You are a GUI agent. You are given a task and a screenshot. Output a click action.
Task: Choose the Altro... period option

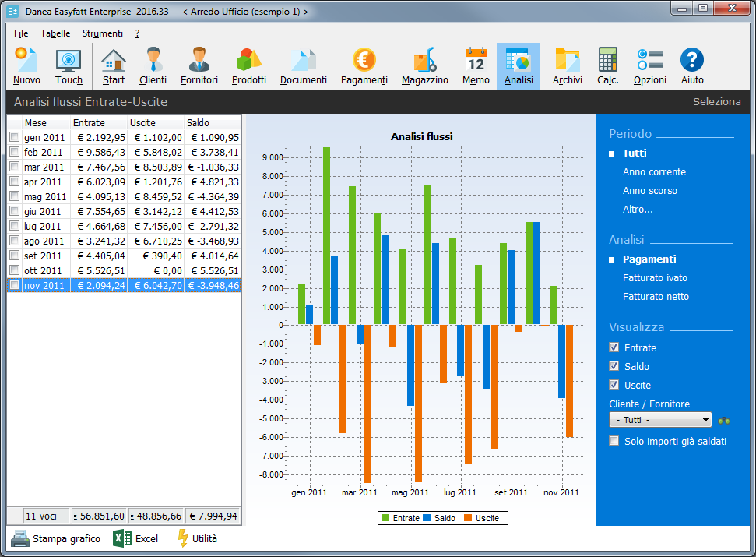point(637,209)
